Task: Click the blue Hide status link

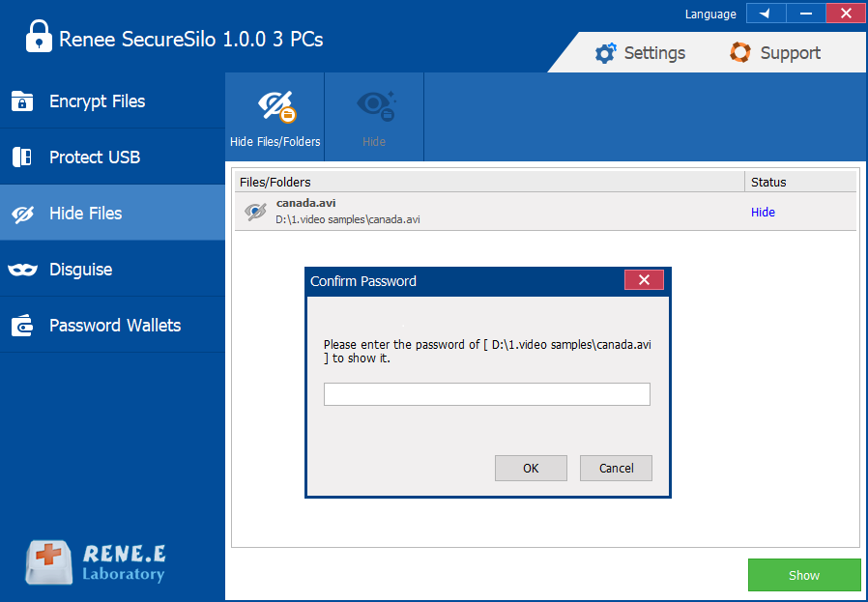Action: [x=763, y=213]
